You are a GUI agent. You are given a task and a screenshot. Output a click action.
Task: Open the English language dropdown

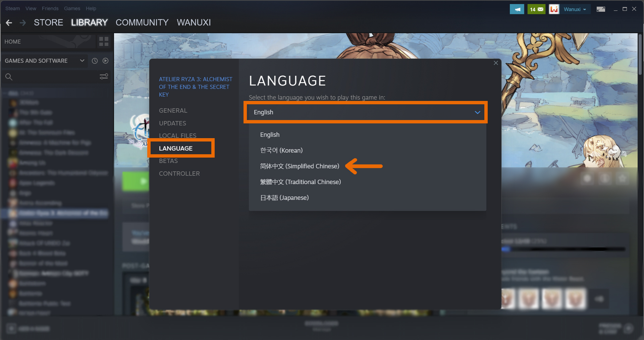[365, 112]
